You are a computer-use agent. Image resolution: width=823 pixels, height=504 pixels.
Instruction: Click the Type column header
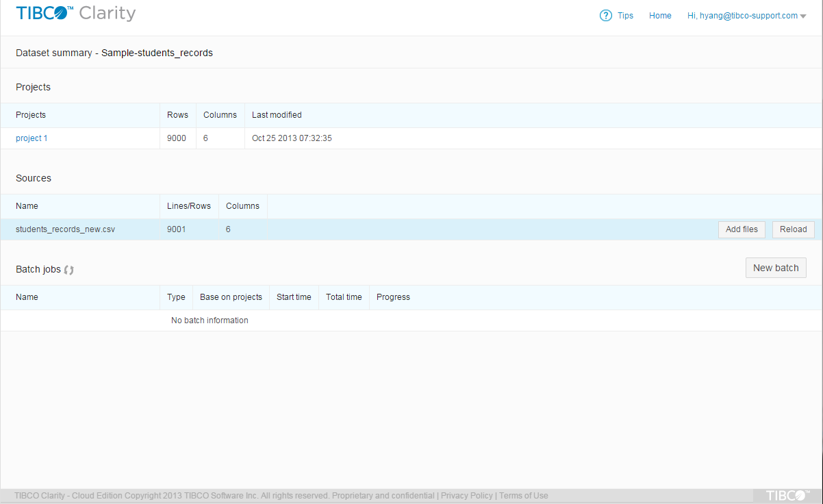176,297
